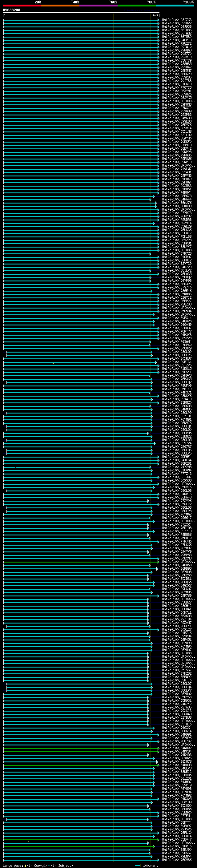Viewport: 197px width, 868px height.
Task: Select UniRef100_C5XYN1 label
Action: [x=176, y=91]
